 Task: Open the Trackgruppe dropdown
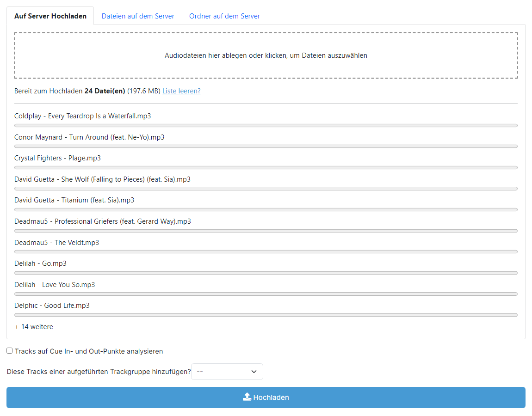227,372
